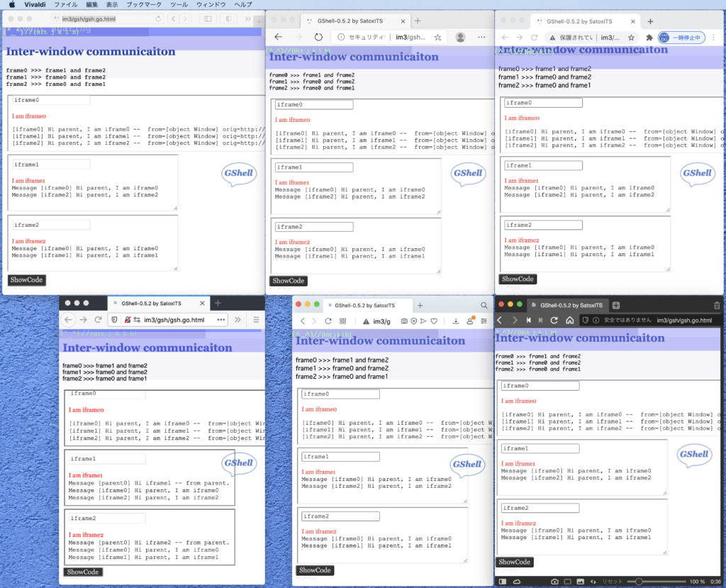Toggle image loading in Vivaldi status bar
Screen dimensions: 726x588
(580, 582)
